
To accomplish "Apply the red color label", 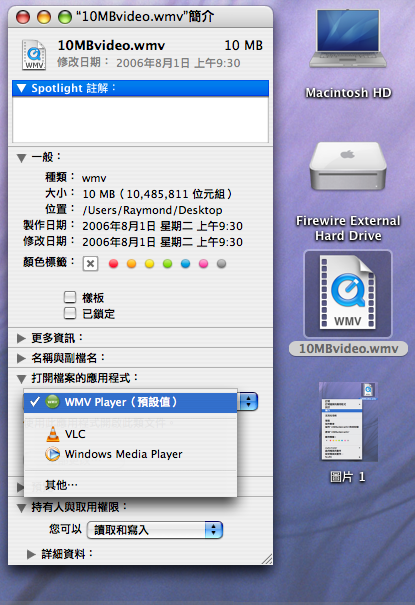I will (113, 264).
